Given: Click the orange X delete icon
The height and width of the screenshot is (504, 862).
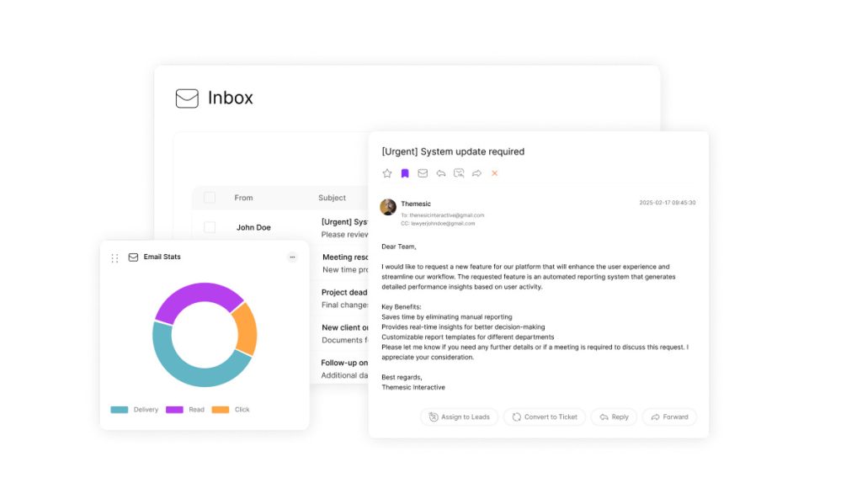Looking at the screenshot, I should (494, 173).
